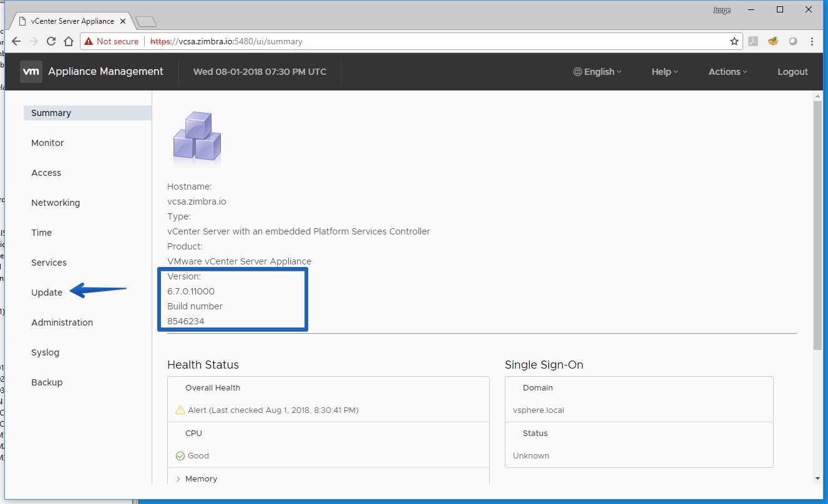The height and width of the screenshot is (504, 828).
Task: Click the Single Sign-On heading
Action: point(544,365)
